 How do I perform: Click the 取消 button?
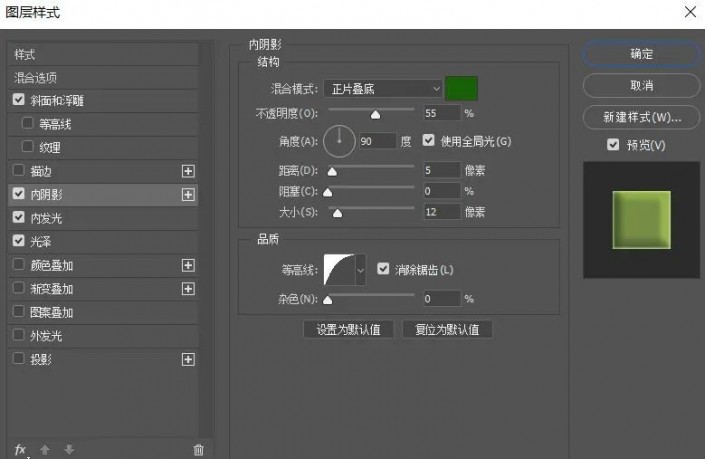(x=641, y=85)
